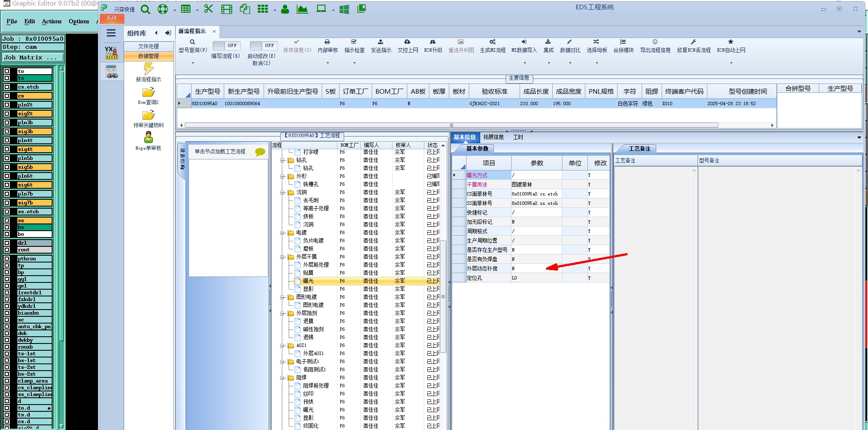Click 型号查询(F) search tool
This screenshot has width=868, height=430.
[192, 46]
